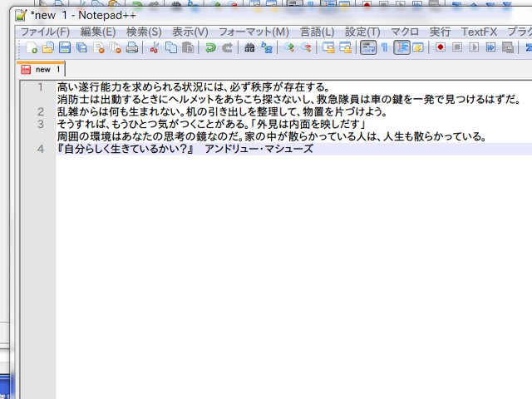This screenshot has width=532, height=399.
Task: Undo the last edit with green arrow
Action: pyautogui.click(x=210, y=47)
